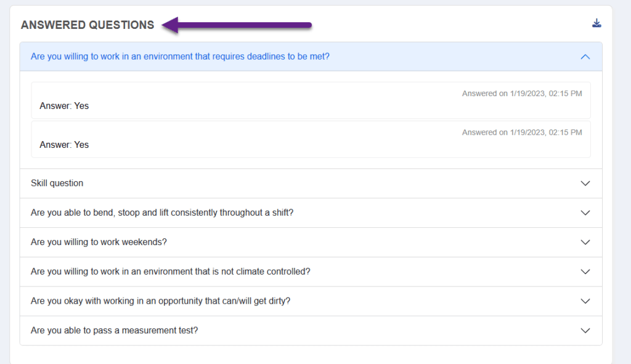Expand the bend, stoop and lift question

click(585, 212)
